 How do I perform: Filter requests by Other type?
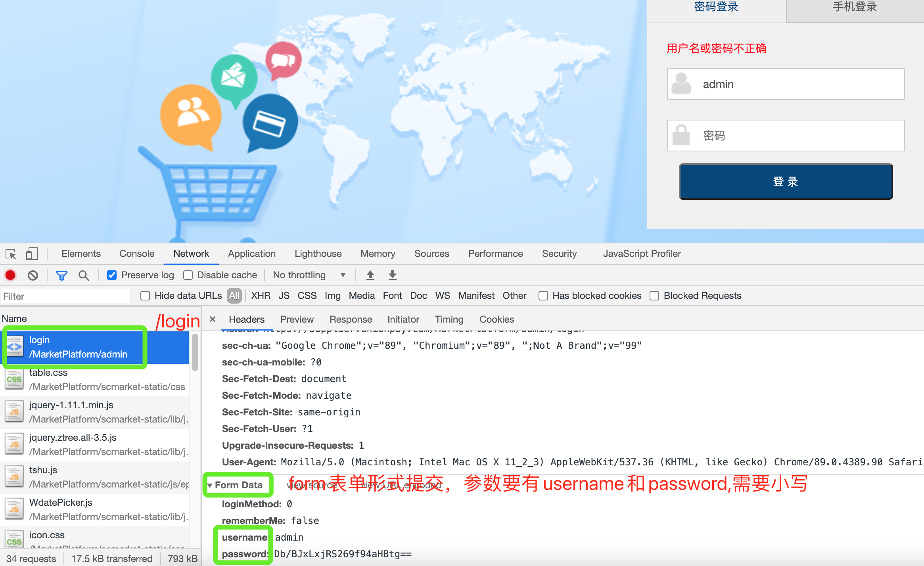(514, 296)
